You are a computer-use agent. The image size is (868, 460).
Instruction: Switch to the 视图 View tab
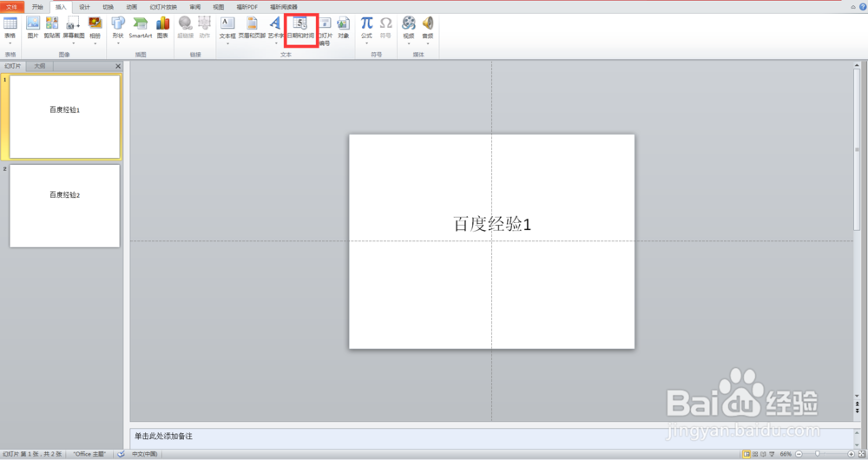[219, 7]
